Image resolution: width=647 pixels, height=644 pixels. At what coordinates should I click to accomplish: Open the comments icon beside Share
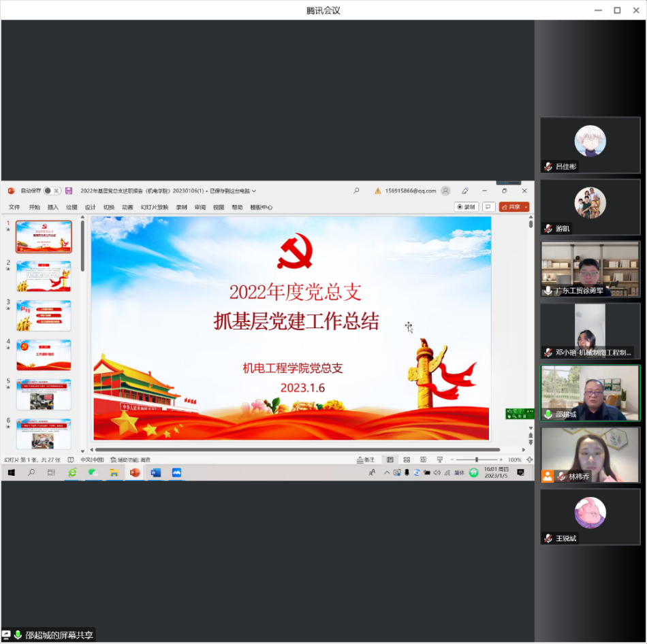[x=488, y=207]
